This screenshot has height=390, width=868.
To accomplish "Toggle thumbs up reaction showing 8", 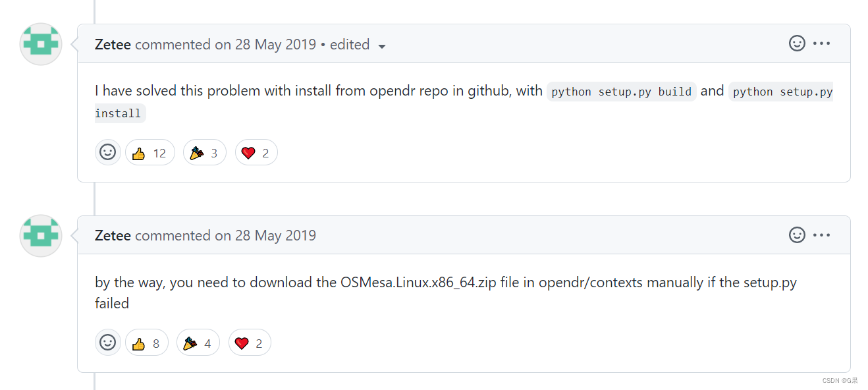I will click(x=146, y=343).
